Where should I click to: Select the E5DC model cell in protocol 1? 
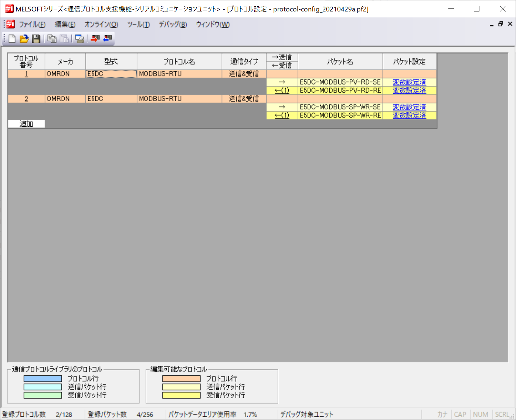(x=111, y=74)
